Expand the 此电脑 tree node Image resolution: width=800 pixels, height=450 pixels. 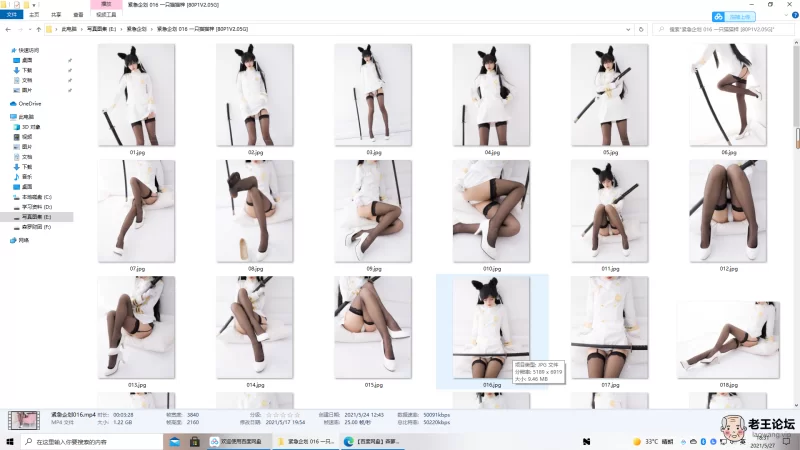(x=5, y=117)
